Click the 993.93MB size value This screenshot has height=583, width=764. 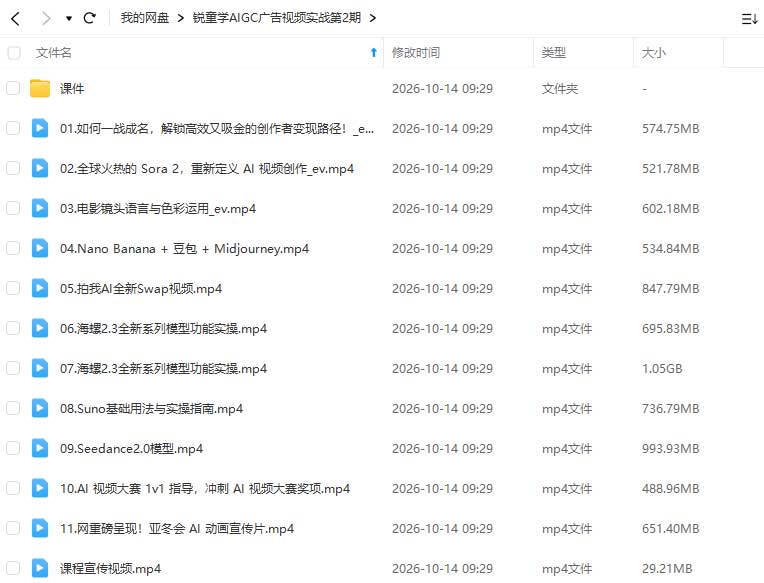(x=670, y=448)
